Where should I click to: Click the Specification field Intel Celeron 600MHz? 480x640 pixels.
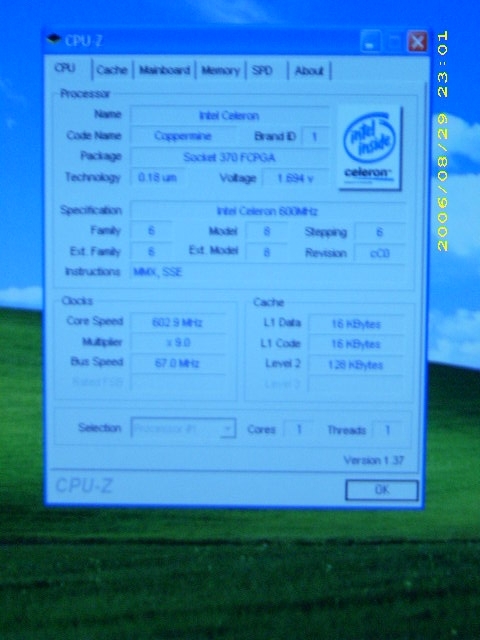pos(268,211)
